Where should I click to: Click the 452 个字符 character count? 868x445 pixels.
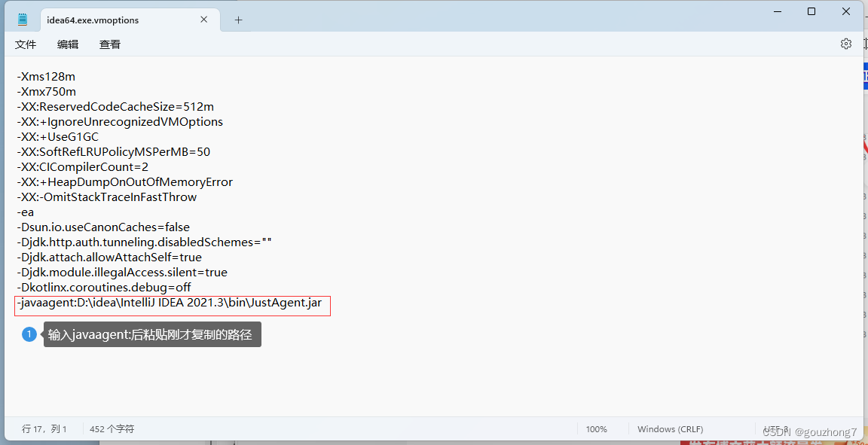(x=112, y=429)
